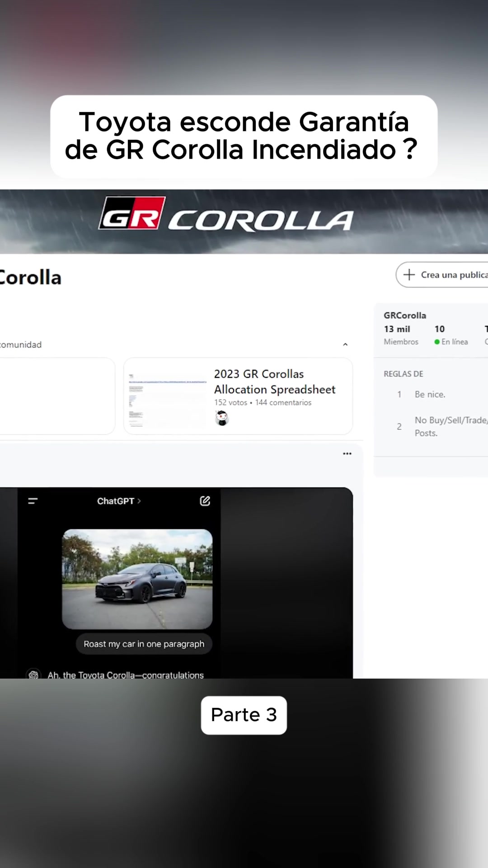Open the three-dots post options menu
The height and width of the screenshot is (868, 488).
347,453
